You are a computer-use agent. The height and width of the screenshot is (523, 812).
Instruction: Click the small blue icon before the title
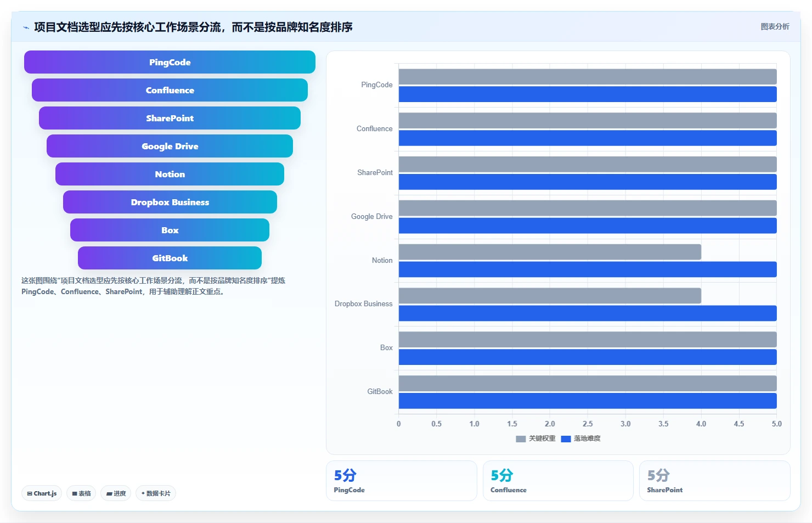click(x=26, y=27)
